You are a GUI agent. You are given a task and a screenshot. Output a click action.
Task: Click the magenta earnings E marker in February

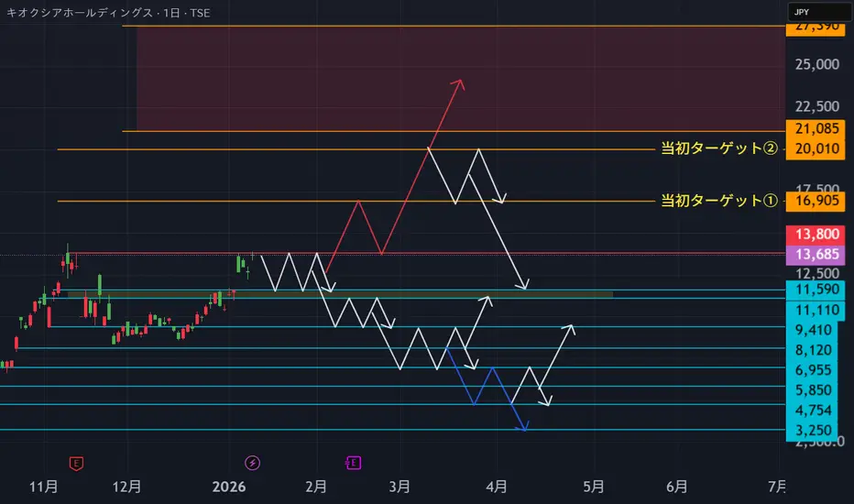(x=353, y=463)
